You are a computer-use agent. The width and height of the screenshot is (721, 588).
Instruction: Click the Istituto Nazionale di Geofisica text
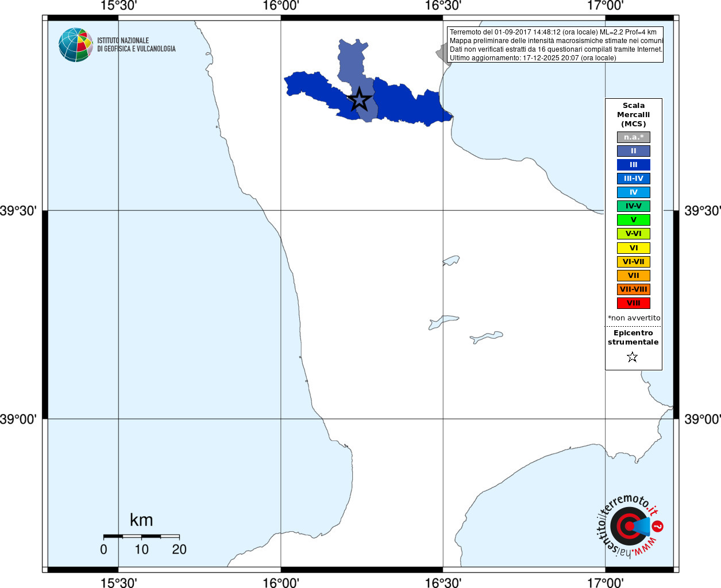[x=136, y=45]
